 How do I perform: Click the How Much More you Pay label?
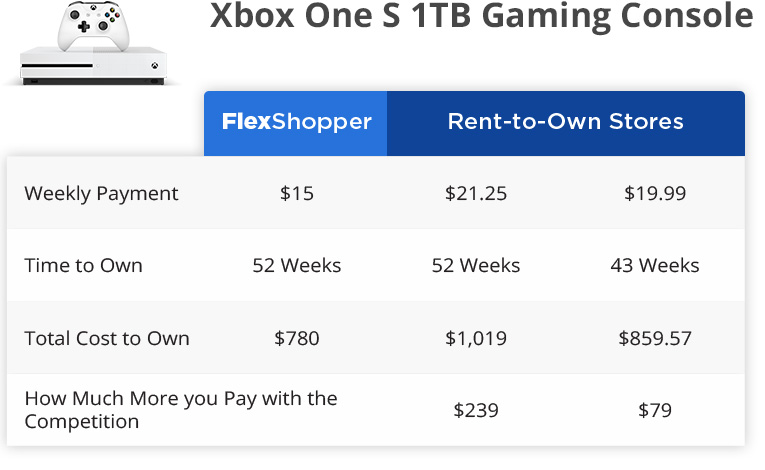180,410
